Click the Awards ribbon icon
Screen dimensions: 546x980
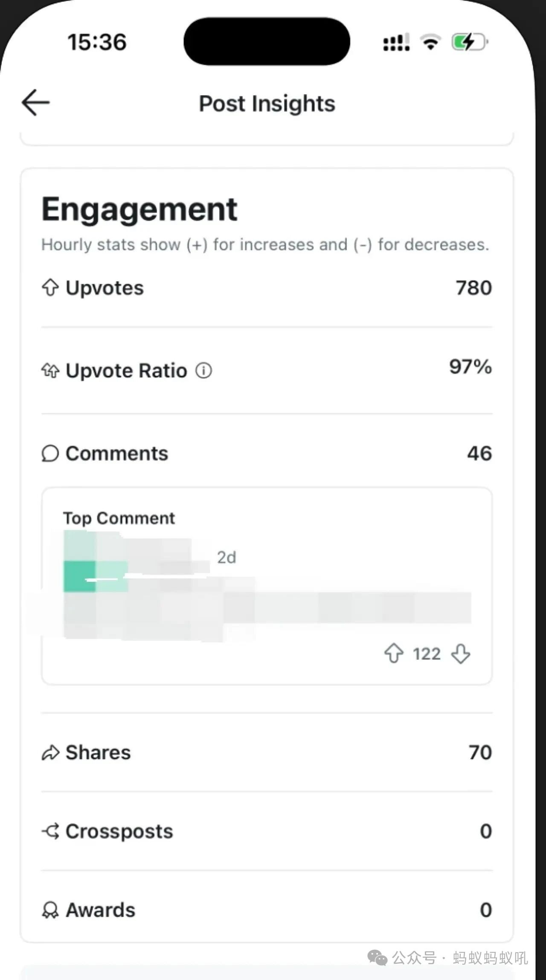point(50,910)
